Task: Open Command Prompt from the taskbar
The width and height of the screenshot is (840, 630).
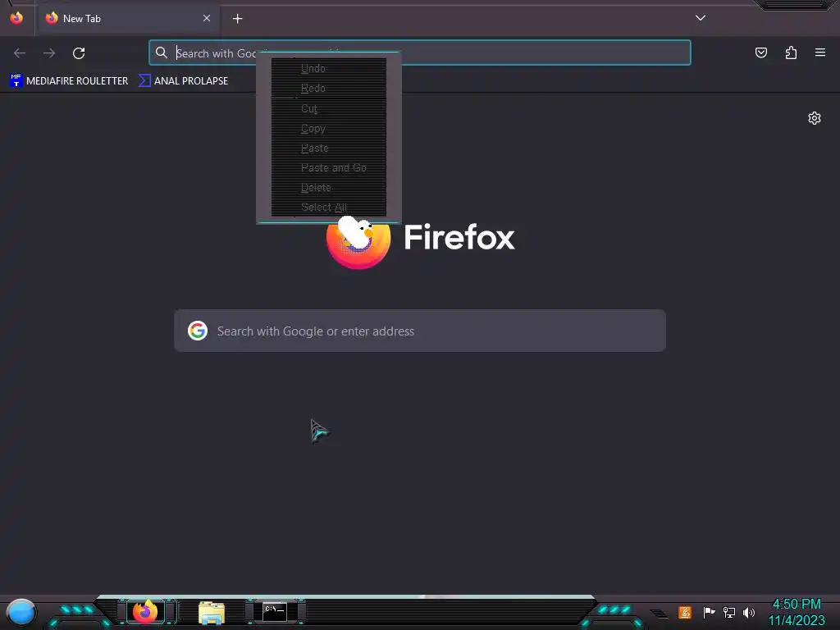Action: click(x=275, y=612)
